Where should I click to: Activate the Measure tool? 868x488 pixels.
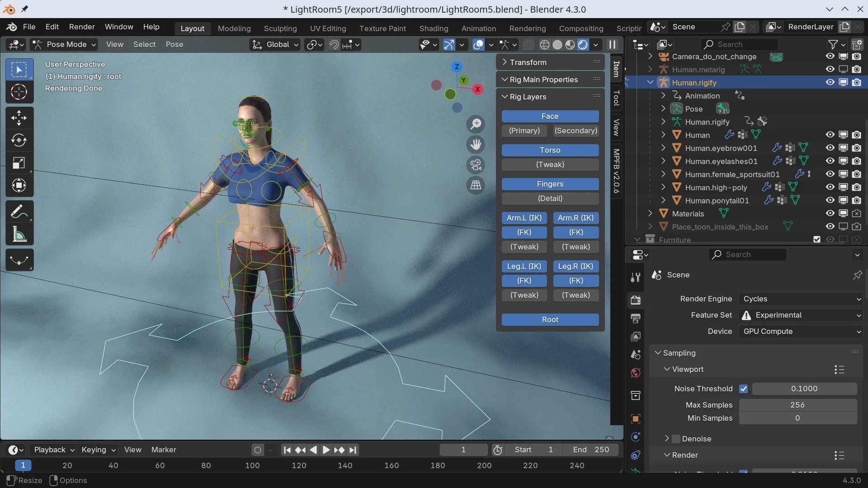(19, 234)
